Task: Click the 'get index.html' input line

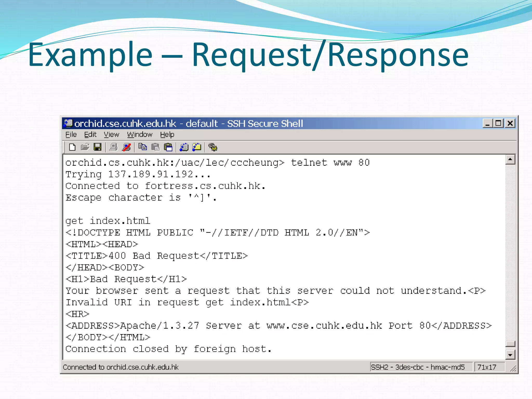Action: click(108, 221)
